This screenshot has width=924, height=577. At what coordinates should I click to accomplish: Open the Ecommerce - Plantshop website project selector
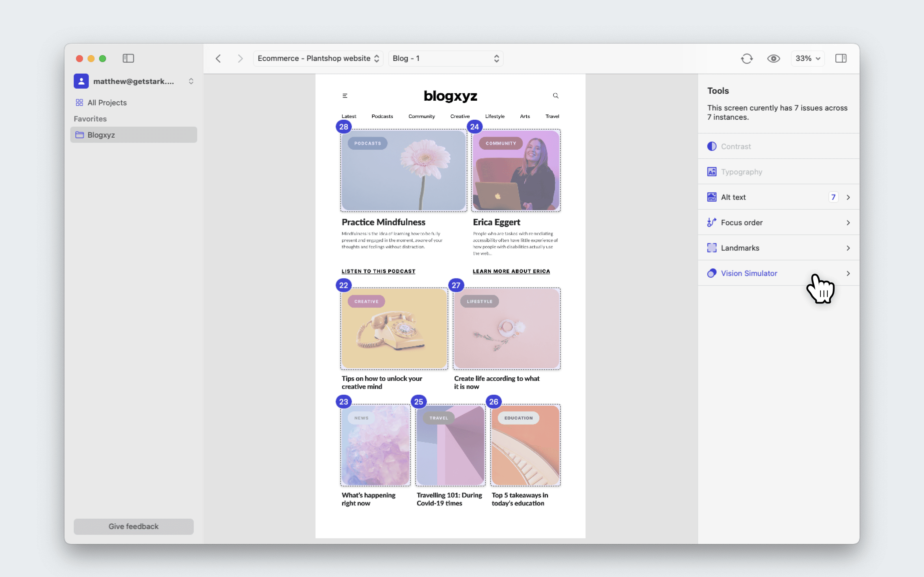coord(318,58)
